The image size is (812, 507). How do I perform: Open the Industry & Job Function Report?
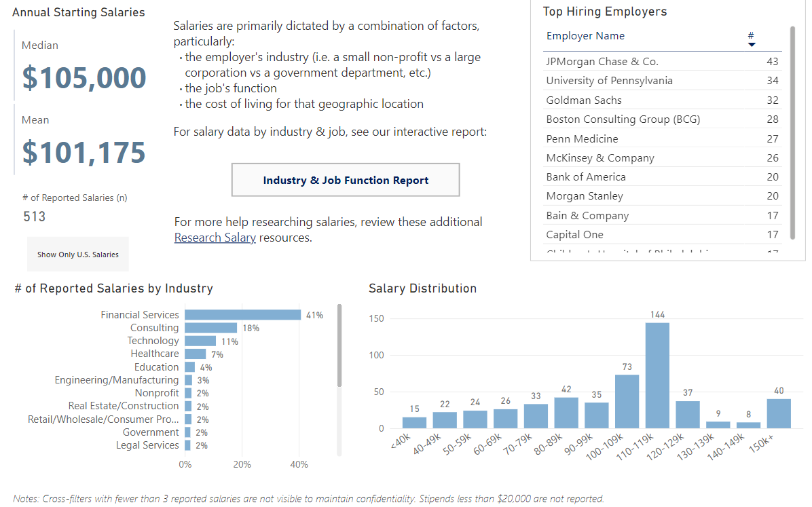click(x=346, y=180)
